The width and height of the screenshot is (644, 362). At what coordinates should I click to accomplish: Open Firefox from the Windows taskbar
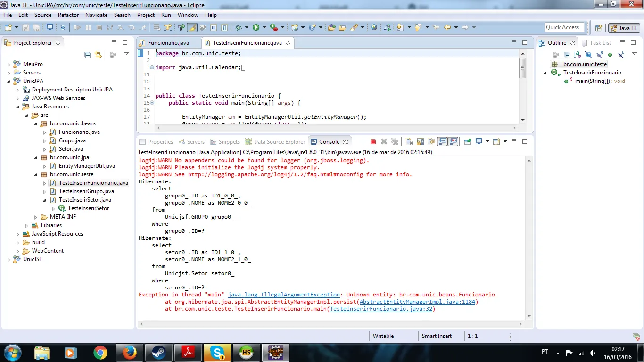coord(129,352)
